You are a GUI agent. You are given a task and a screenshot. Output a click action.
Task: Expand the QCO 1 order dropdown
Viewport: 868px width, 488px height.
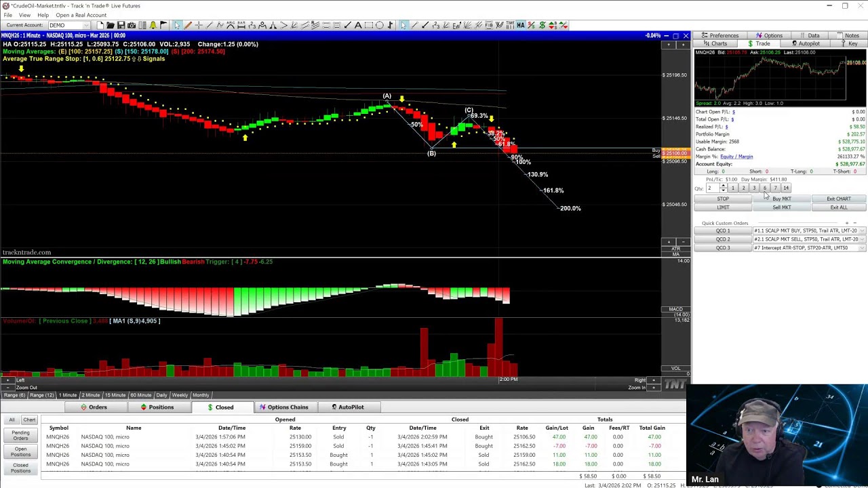point(862,230)
